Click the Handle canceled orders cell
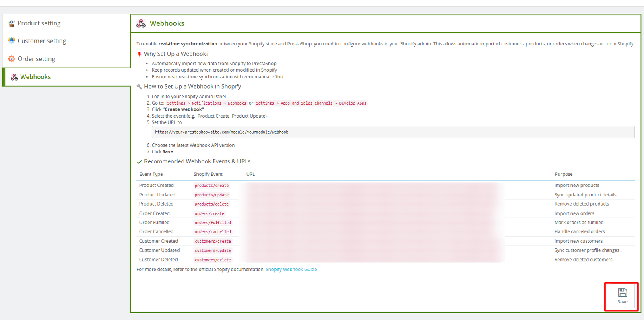The image size is (644, 320). [580, 232]
